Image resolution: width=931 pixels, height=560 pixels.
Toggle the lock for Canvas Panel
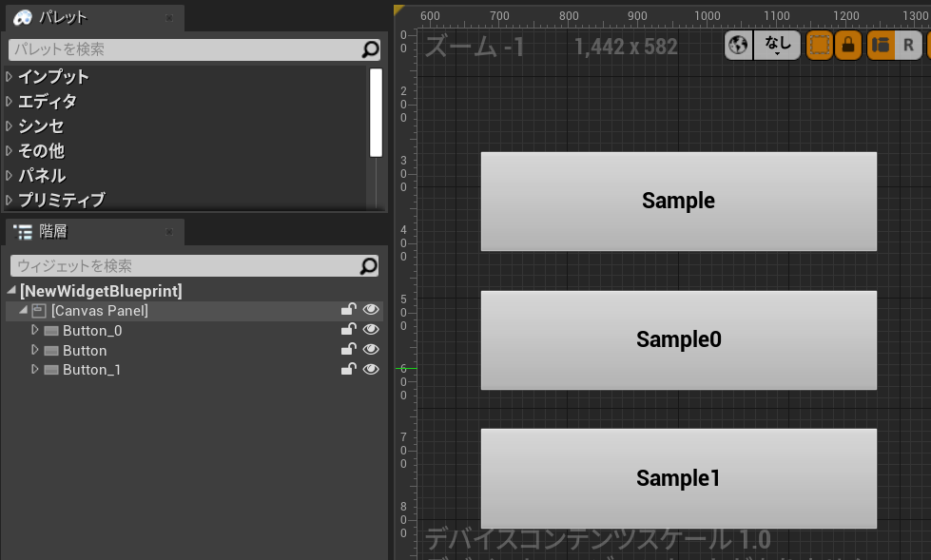click(349, 309)
